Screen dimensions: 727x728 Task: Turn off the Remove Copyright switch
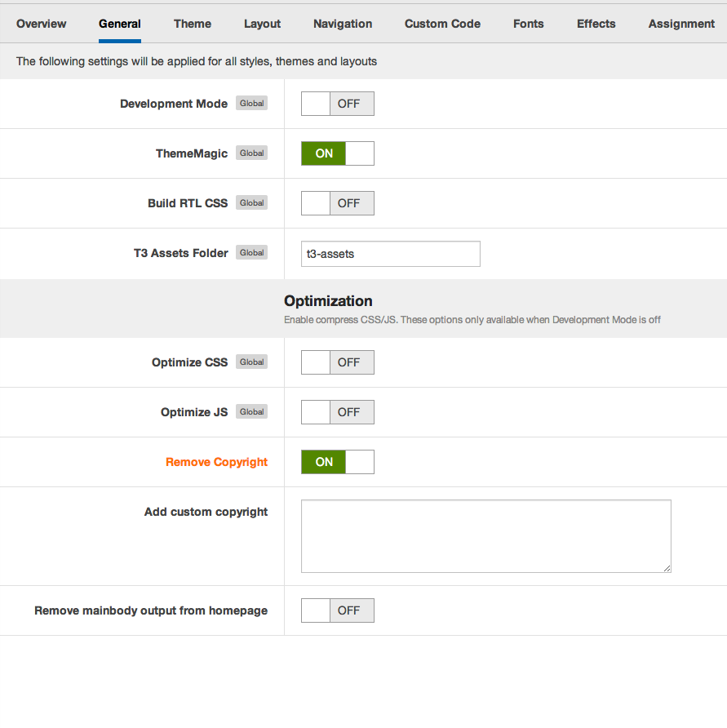tap(338, 462)
